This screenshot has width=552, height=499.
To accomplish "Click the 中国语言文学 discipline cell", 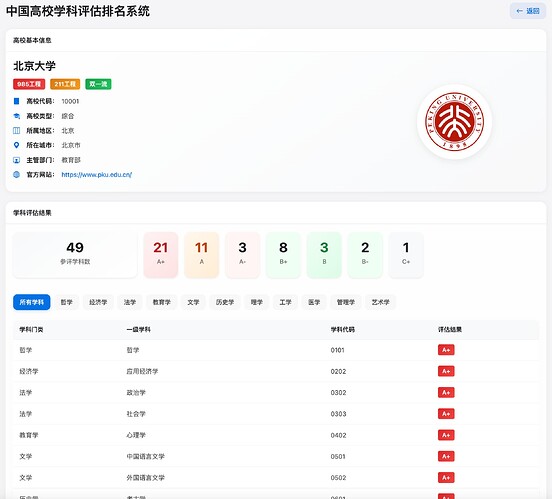I will tap(145, 456).
